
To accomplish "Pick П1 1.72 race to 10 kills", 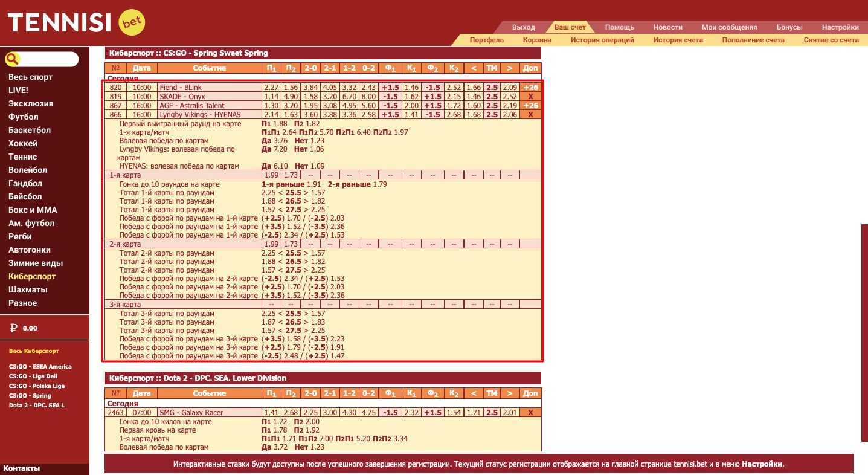I will 274,422.
